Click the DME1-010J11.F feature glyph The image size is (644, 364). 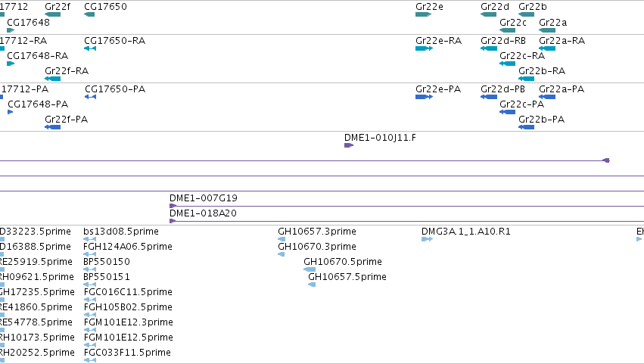coord(349,145)
